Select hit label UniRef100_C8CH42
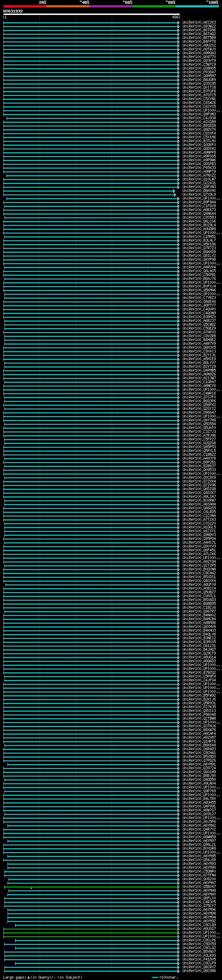The width and height of the screenshot is (222, 980). coord(199,573)
